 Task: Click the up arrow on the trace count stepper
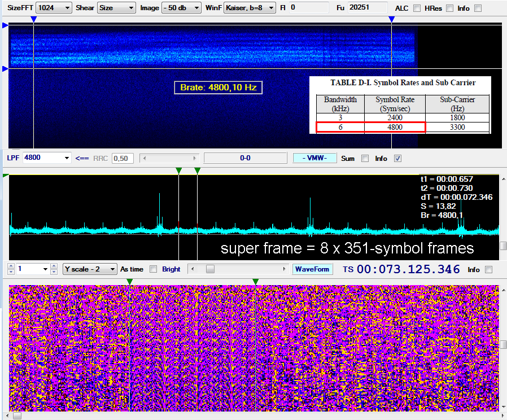point(11,266)
